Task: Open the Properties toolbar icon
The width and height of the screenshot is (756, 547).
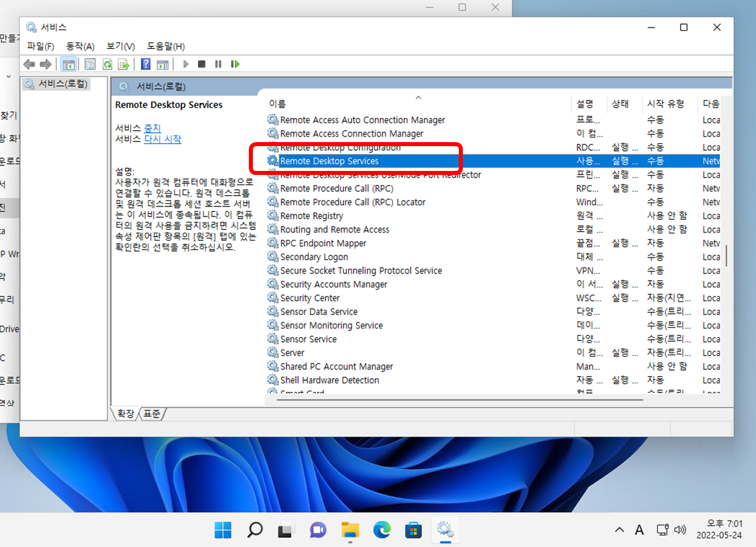Action: click(x=90, y=64)
